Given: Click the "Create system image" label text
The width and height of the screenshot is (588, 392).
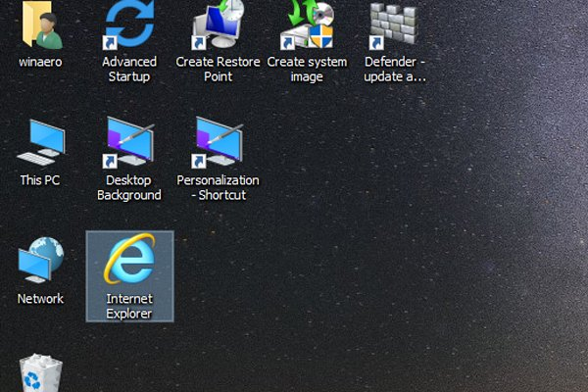Looking at the screenshot, I should [307, 69].
